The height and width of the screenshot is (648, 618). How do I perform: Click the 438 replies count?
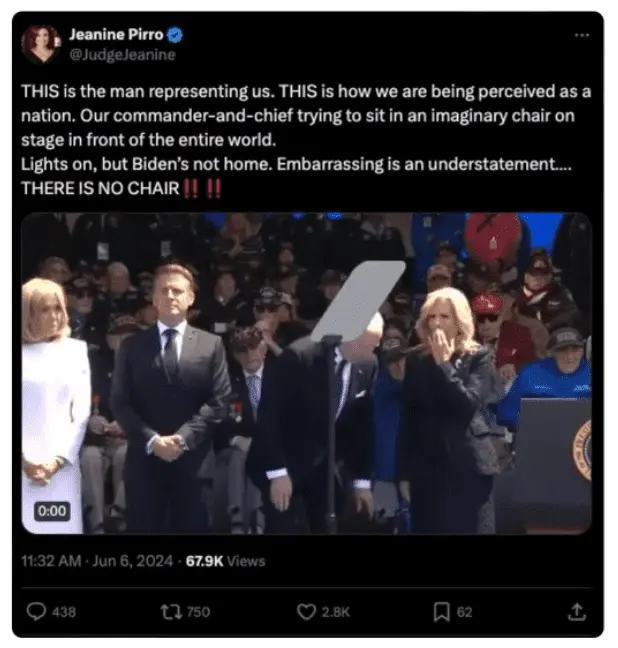[64, 612]
